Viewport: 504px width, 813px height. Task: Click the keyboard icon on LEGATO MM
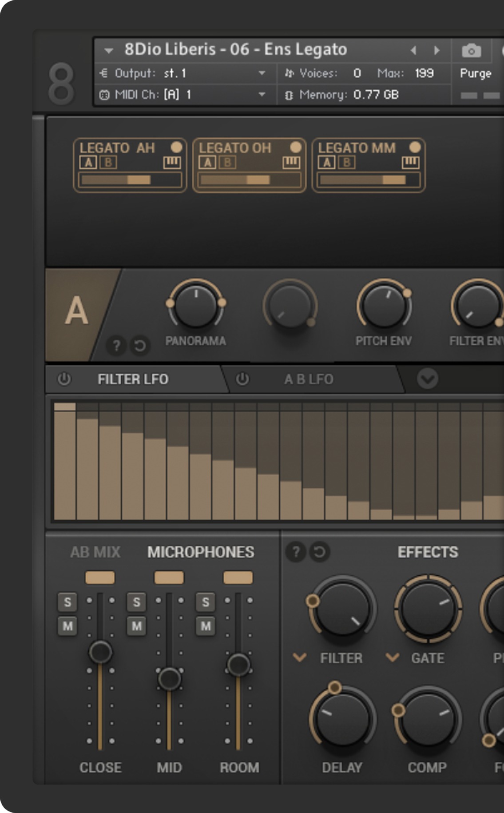point(410,163)
